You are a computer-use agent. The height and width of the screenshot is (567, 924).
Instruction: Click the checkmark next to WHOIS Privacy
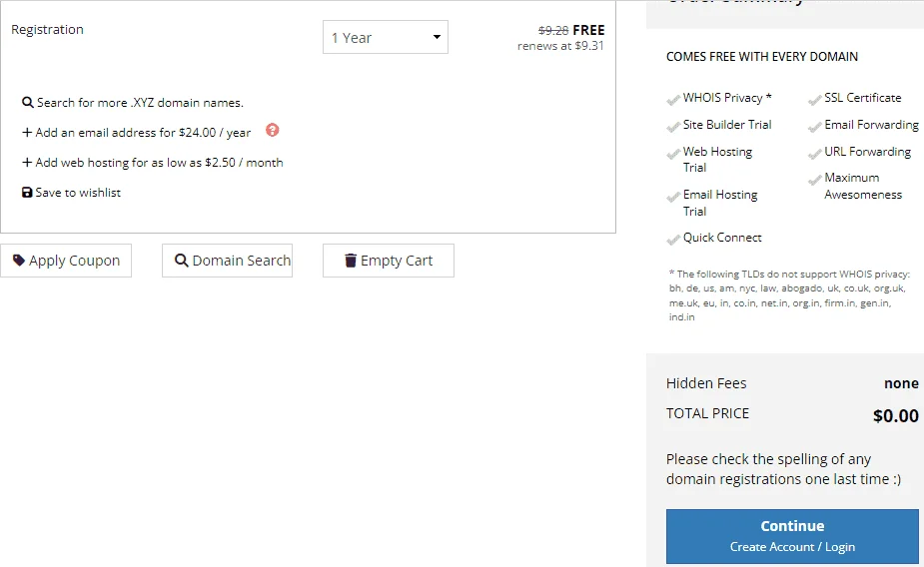[673, 100]
